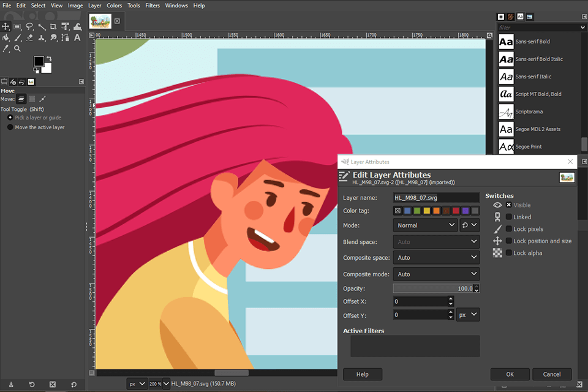
Task: Select the Move tool in the toolbox
Action: 6,26
